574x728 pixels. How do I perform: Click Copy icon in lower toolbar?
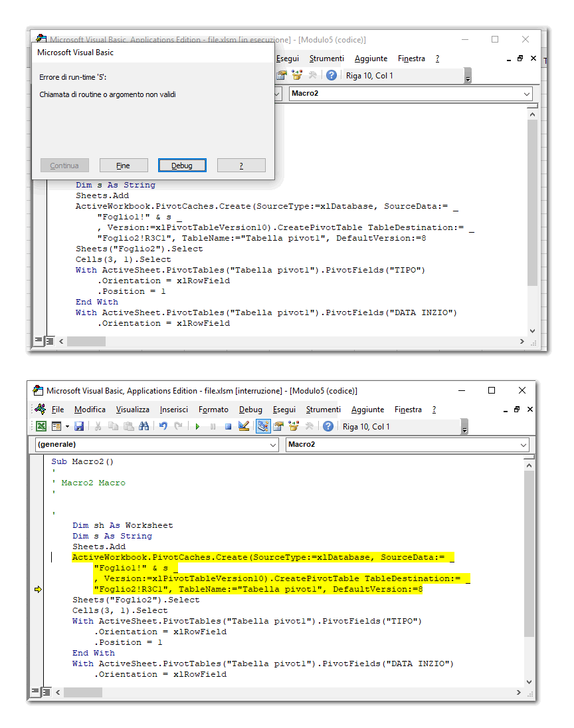[113, 426]
